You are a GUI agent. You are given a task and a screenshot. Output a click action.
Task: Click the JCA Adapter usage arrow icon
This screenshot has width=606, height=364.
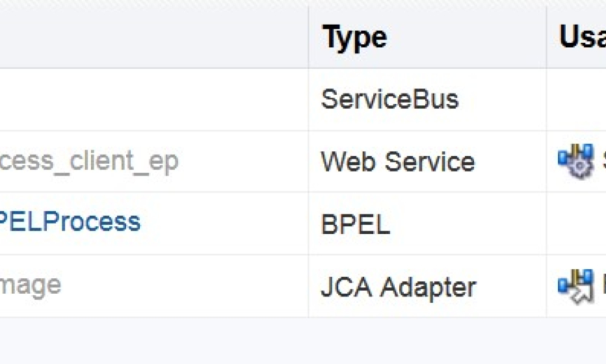coord(575,287)
